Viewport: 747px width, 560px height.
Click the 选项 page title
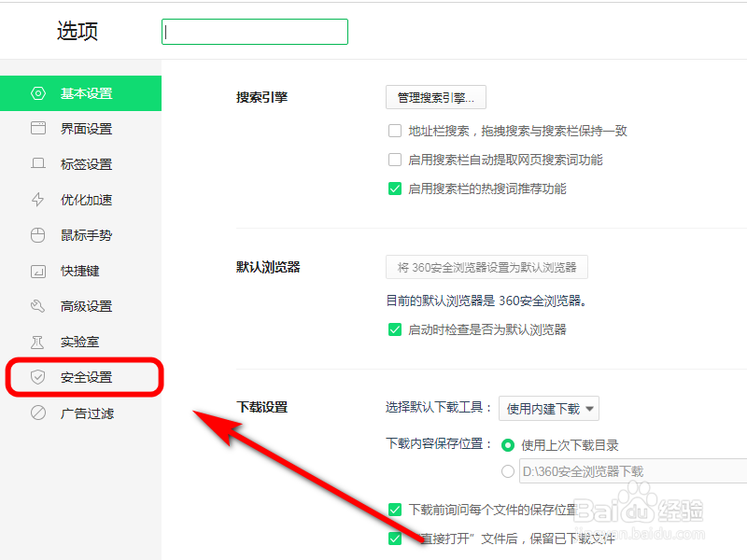click(x=78, y=31)
